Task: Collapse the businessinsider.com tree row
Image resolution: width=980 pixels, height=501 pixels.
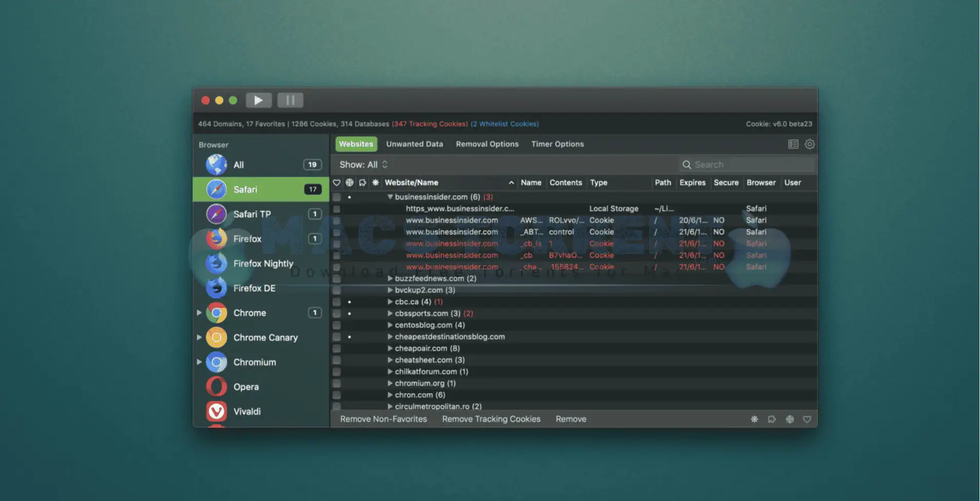Action: click(390, 197)
